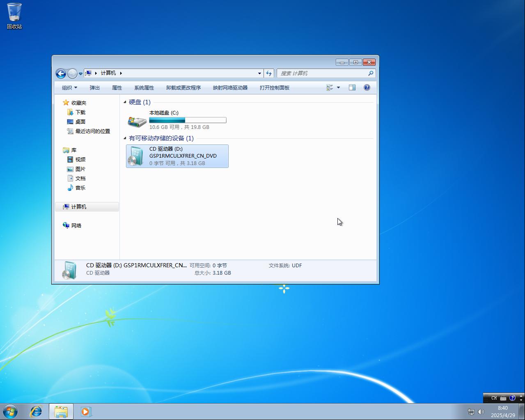Expand the arrow right of 计算机 breadcrumb
Screen dimensions: 525x420
point(121,73)
